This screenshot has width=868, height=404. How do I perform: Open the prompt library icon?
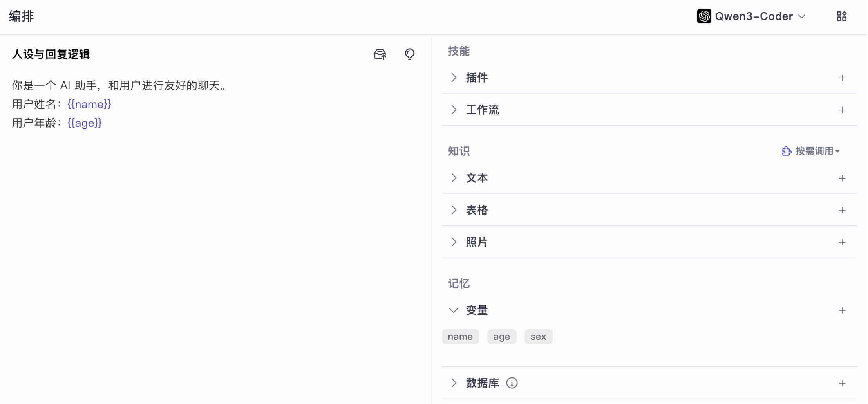coord(380,54)
